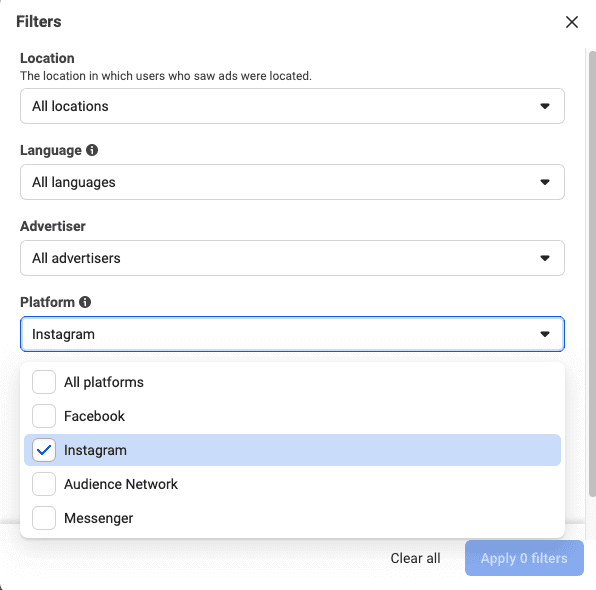Click the Location section heading
The width and height of the screenshot is (596, 590).
47,58
